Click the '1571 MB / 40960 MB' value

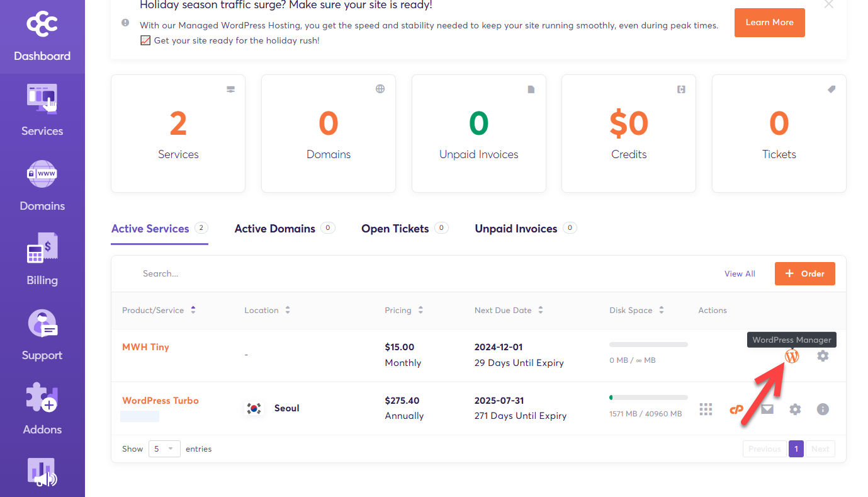pos(646,414)
